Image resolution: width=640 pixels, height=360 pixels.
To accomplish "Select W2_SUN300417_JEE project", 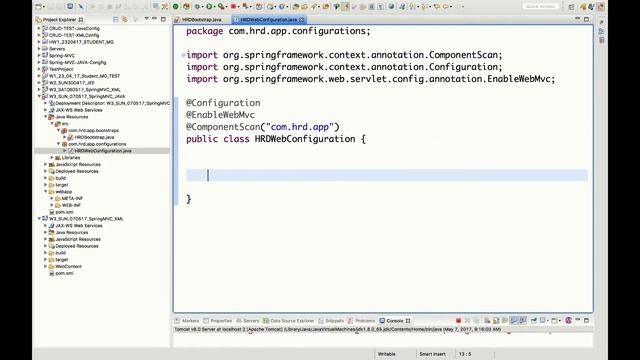I will click(71, 83).
